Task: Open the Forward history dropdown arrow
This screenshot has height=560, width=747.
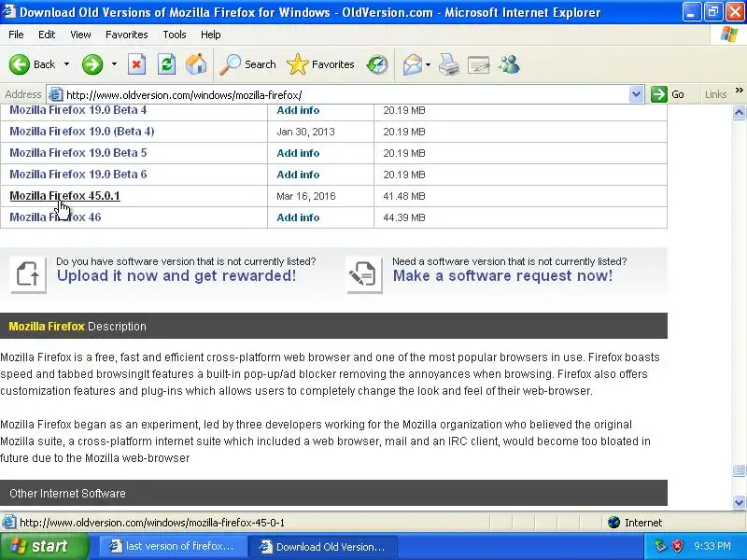Action: [x=114, y=64]
